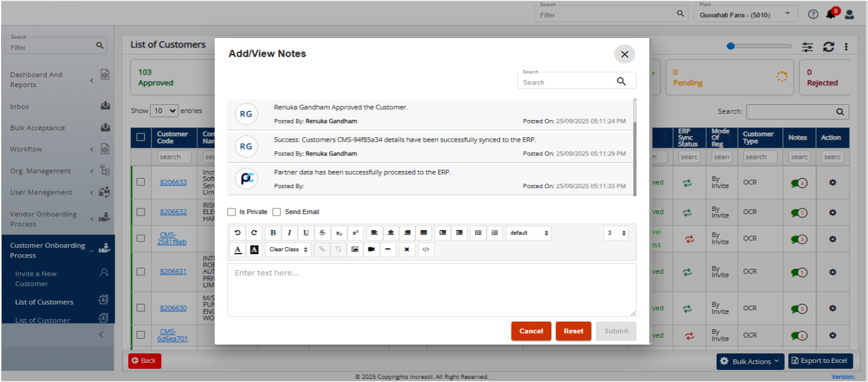Insert a numbered list
The height and width of the screenshot is (382, 868).
pos(495,233)
